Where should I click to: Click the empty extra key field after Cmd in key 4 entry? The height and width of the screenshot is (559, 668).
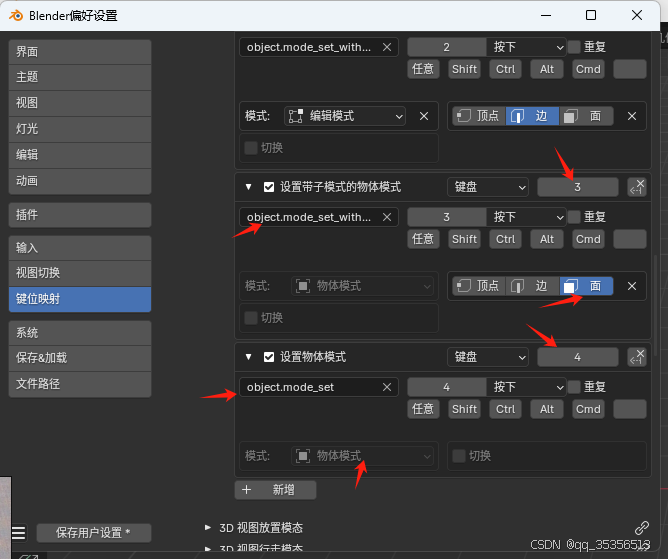pyautogui.click(x=630, y=409)
